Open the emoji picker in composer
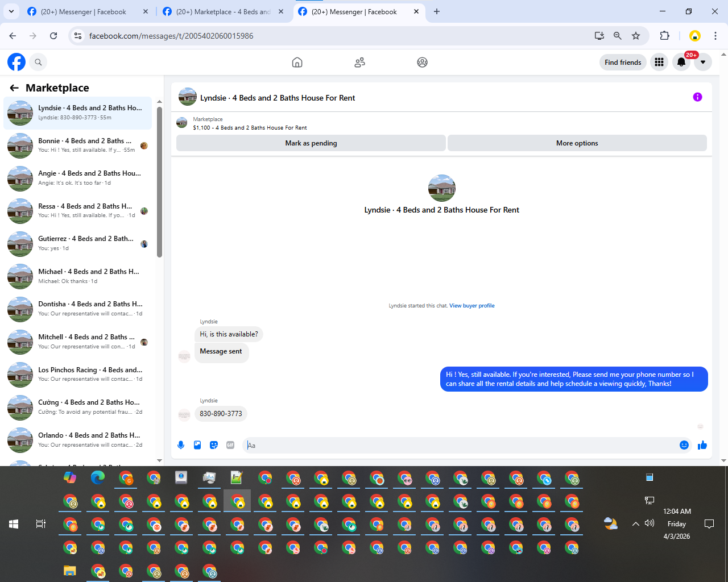 [x=684, y=445]
